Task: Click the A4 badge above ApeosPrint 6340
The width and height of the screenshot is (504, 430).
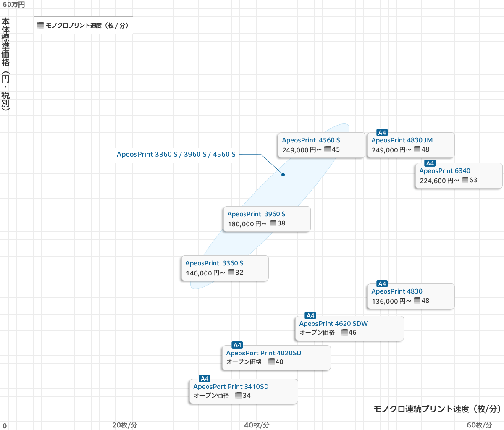Action: [430, 163]
